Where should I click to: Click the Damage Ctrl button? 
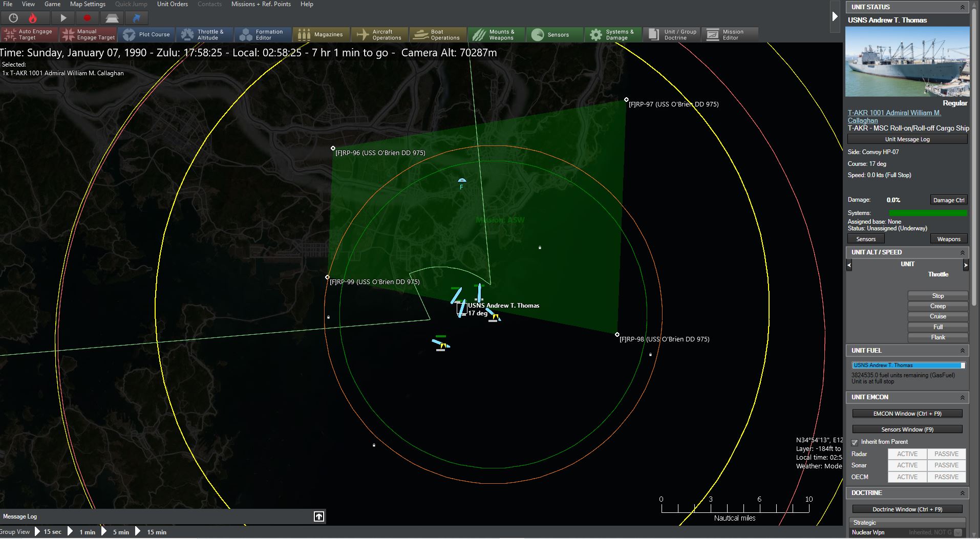(x=949, y=200)
